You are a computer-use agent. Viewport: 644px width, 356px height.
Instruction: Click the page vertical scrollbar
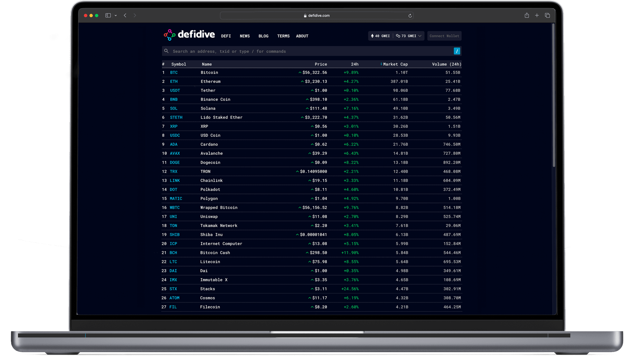tap(554, 95)
